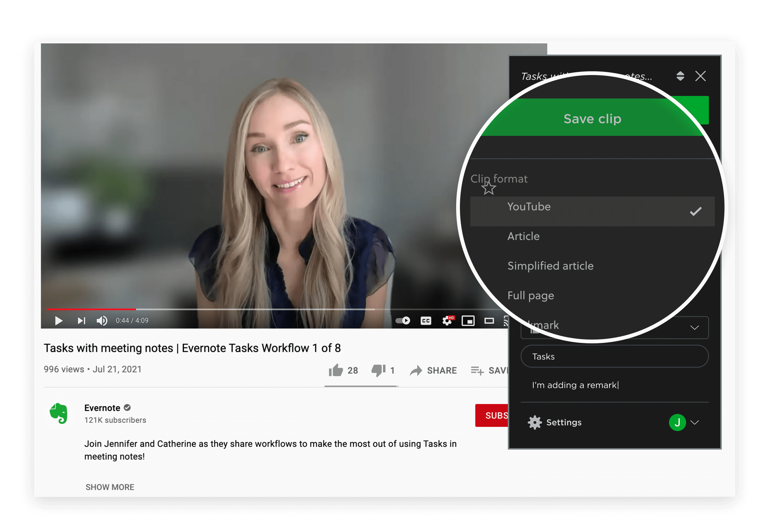Screen dimensions: 764x532
Task: Click the video timestamp 0:44 / 4:09
Action: coord(132,321)
